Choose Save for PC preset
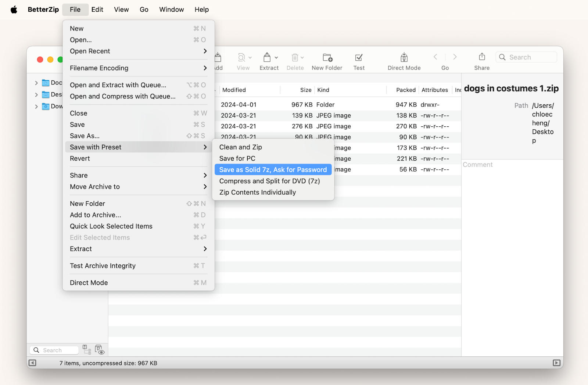Viewport: 588px width, 385px height. 273,158
